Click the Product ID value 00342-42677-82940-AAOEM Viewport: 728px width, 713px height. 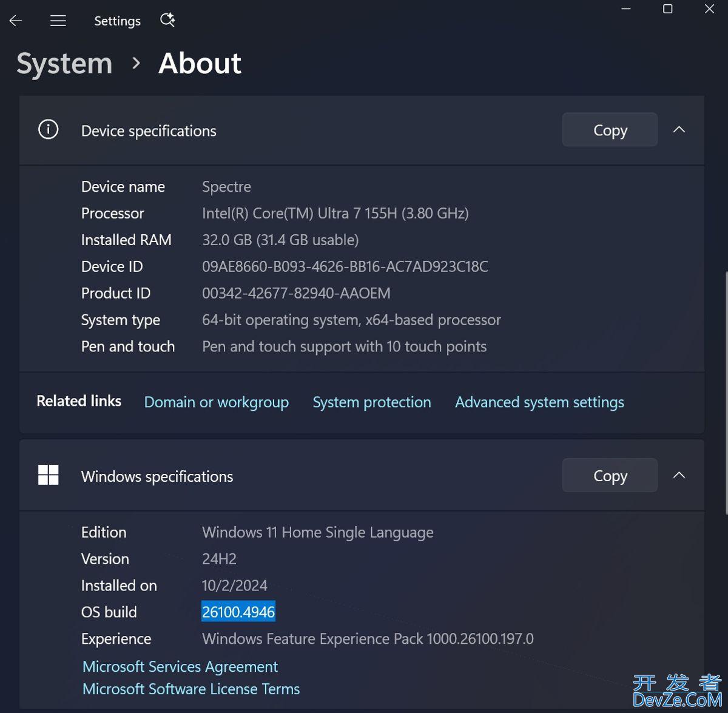[x=296, y=294]
